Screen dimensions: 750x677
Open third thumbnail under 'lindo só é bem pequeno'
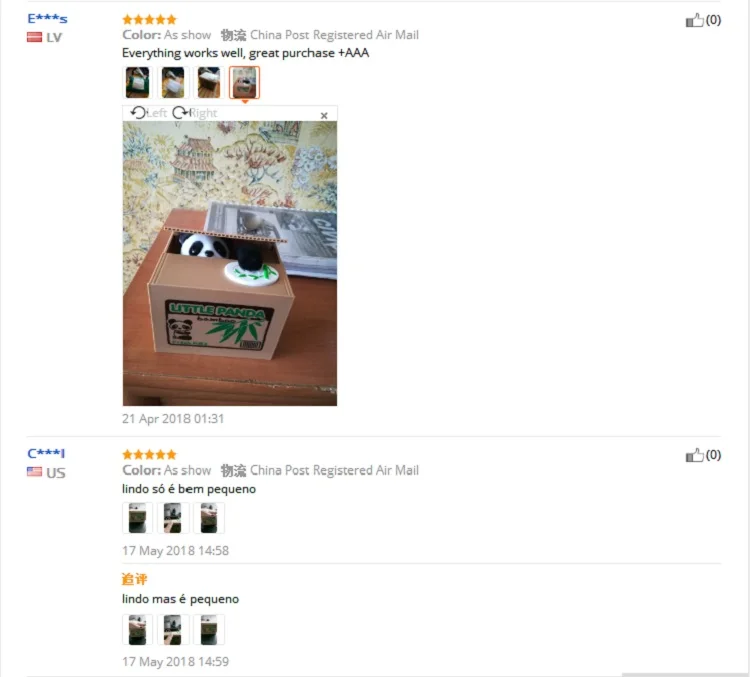point(209,518)
